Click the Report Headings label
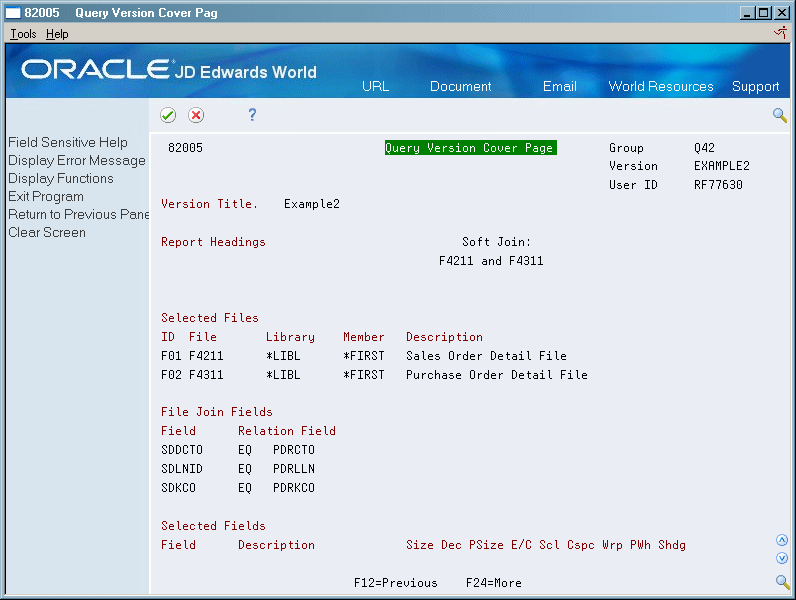The height and width of the screenshot is (600, 796). pos(213,242)
